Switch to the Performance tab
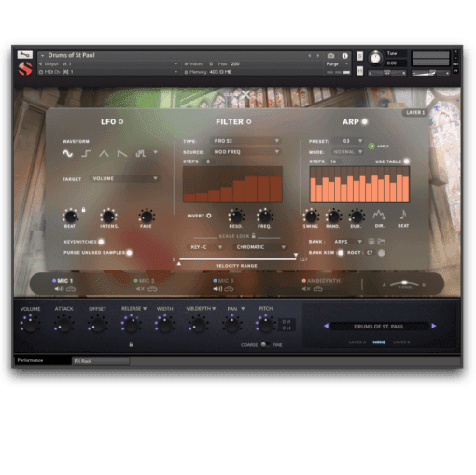 (43, 360)
